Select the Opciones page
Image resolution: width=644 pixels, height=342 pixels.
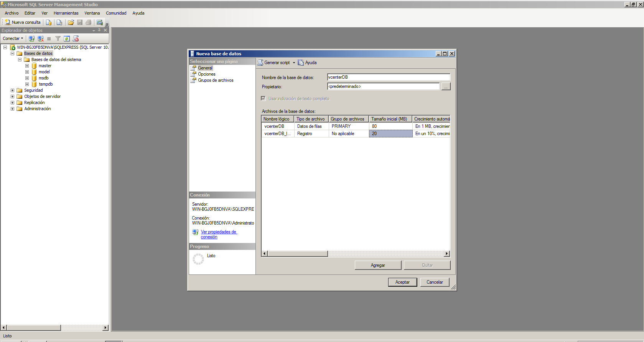point(206,74)
